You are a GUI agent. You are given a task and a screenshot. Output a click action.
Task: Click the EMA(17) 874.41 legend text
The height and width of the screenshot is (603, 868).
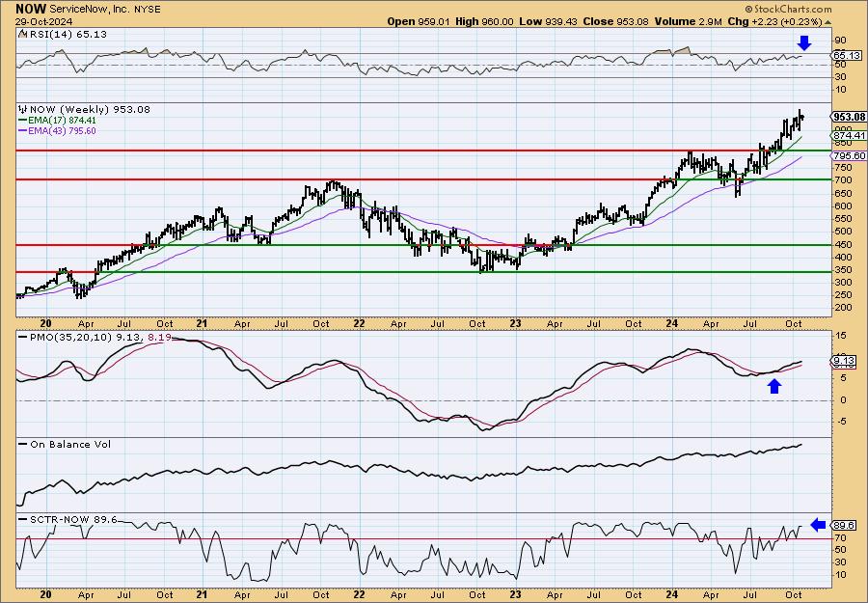(62, 121)
